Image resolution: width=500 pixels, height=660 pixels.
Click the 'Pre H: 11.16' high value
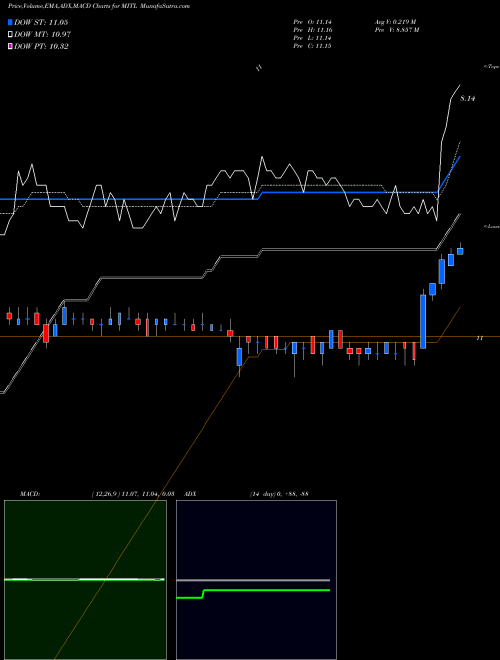(313, 30)
